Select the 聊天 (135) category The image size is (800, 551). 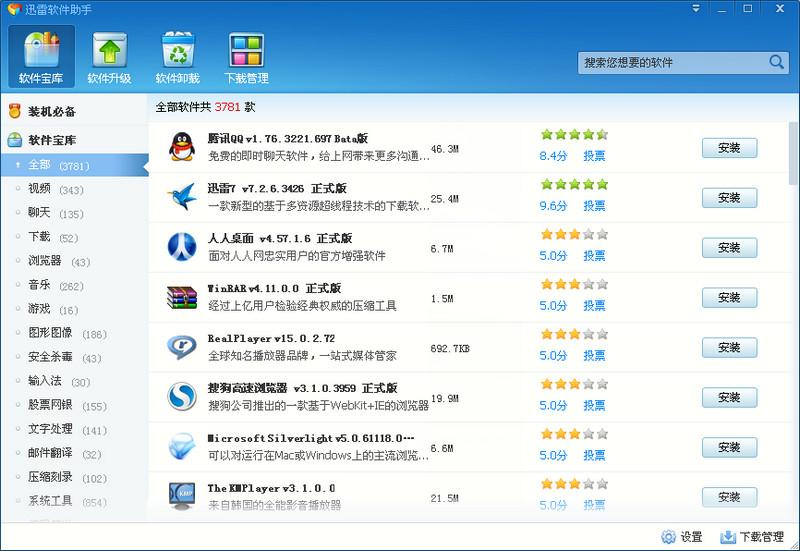click(74, 213)
